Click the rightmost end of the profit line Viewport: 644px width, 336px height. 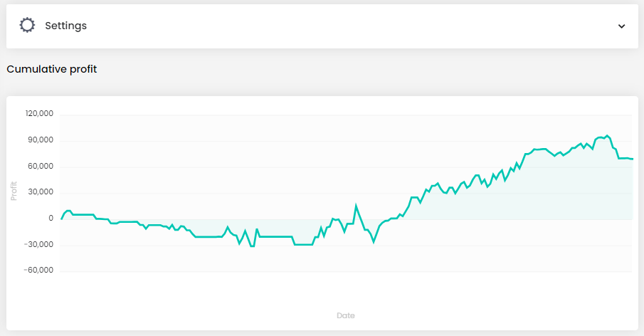point(632,159)
